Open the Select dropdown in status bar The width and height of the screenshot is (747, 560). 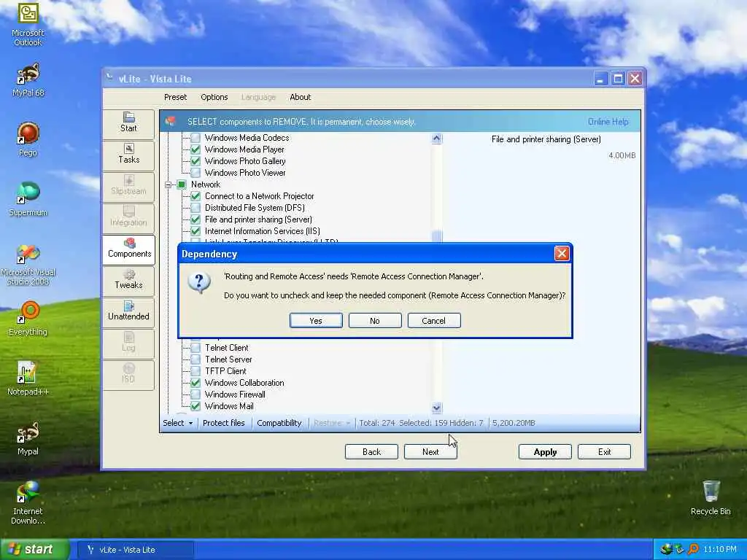click(x=178, y=423)
